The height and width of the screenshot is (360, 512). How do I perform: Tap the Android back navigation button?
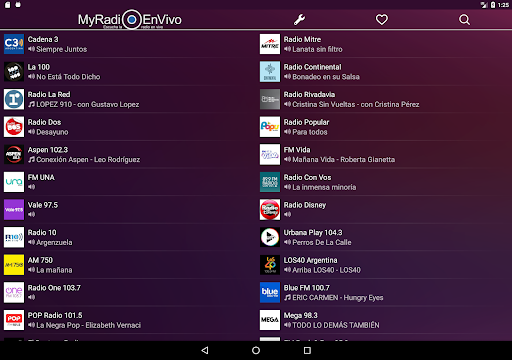(205, 350)
